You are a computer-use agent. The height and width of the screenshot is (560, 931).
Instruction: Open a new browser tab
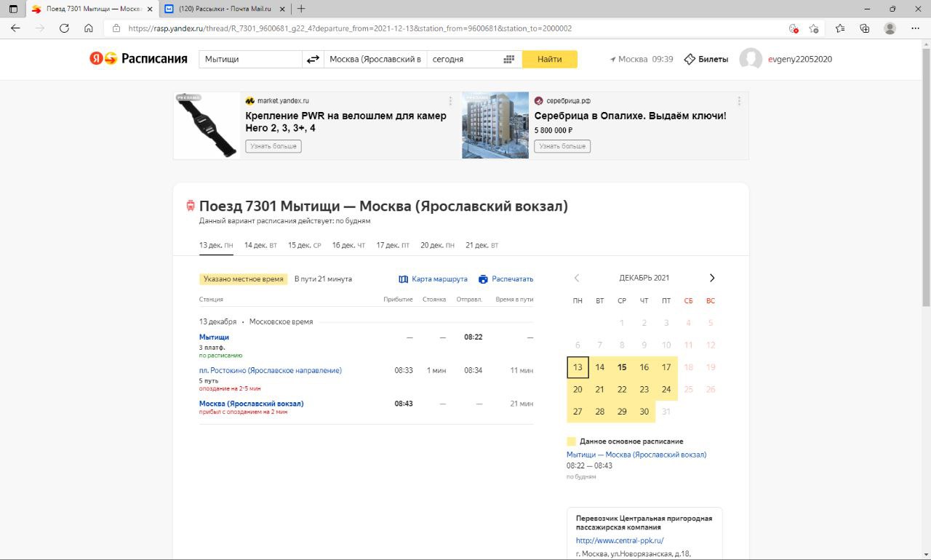point(301,9)
